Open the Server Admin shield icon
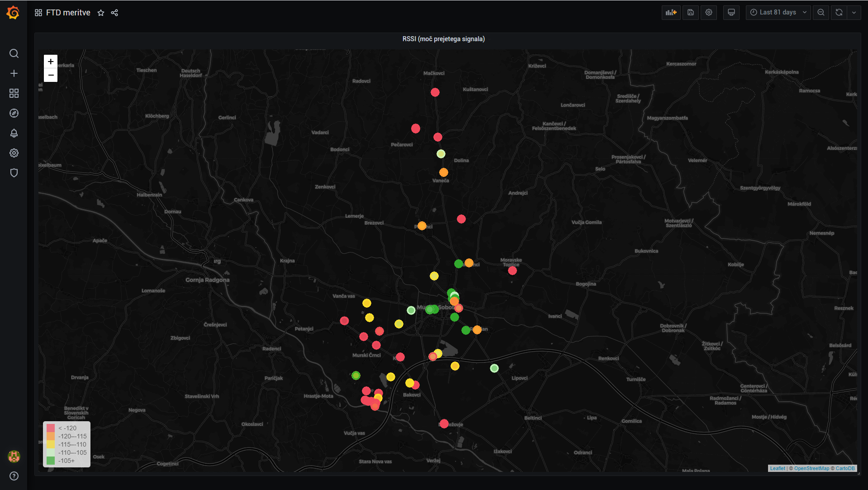 pos(14,173)
